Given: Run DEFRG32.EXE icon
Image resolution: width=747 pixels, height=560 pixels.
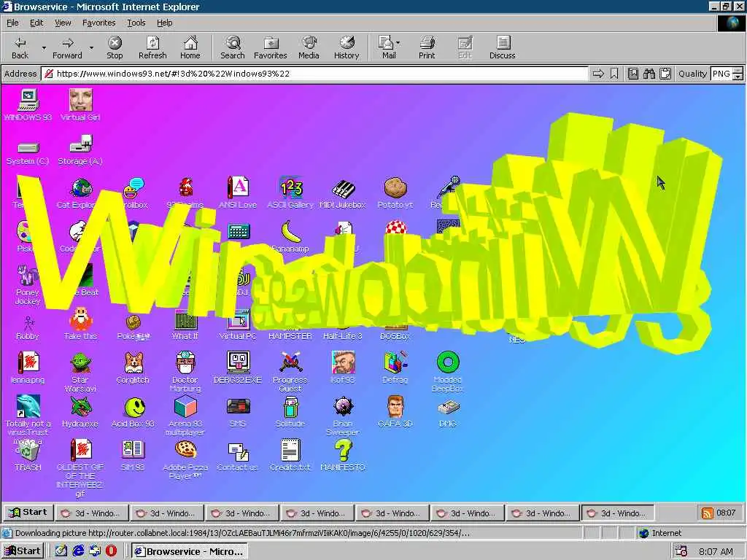Looking at the screenshot, I should pyautogui.click(x=238, y=368).
